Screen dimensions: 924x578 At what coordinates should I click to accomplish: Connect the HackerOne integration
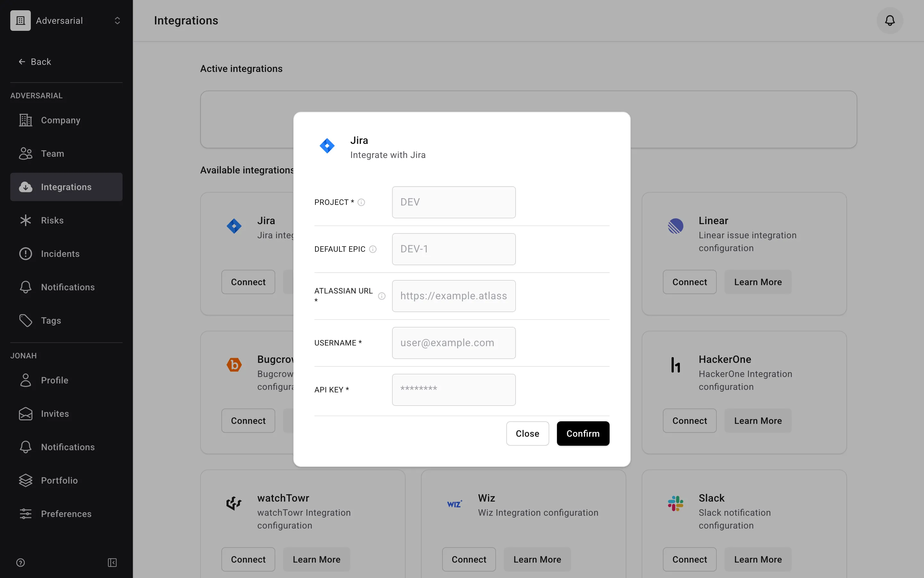point(689,421)
